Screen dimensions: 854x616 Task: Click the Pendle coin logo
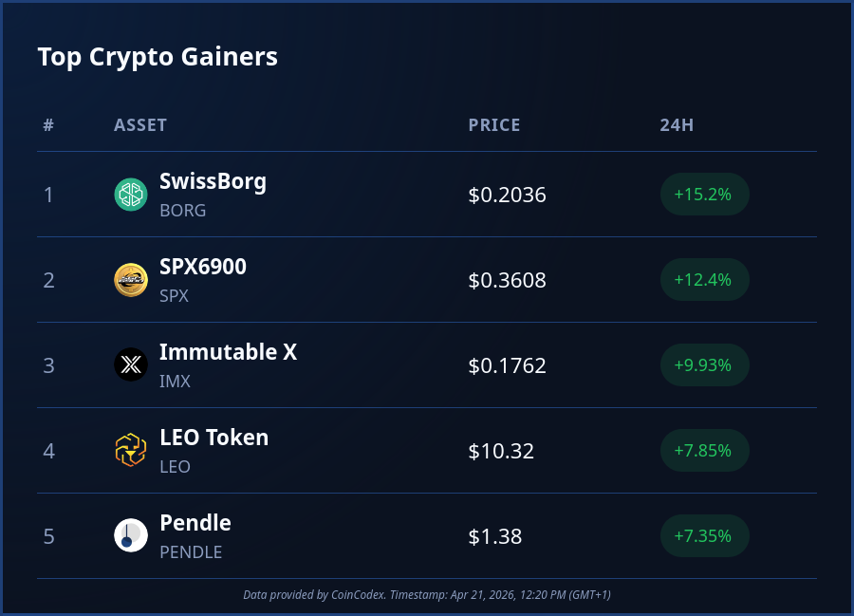(131, 536)
